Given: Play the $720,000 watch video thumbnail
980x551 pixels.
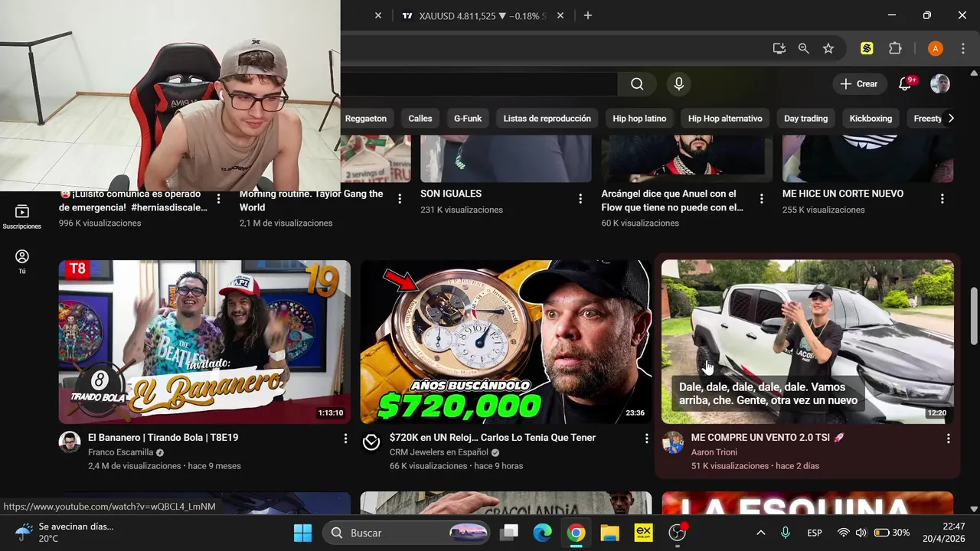Looking at the screenshot, I should [x=506, y=341].
